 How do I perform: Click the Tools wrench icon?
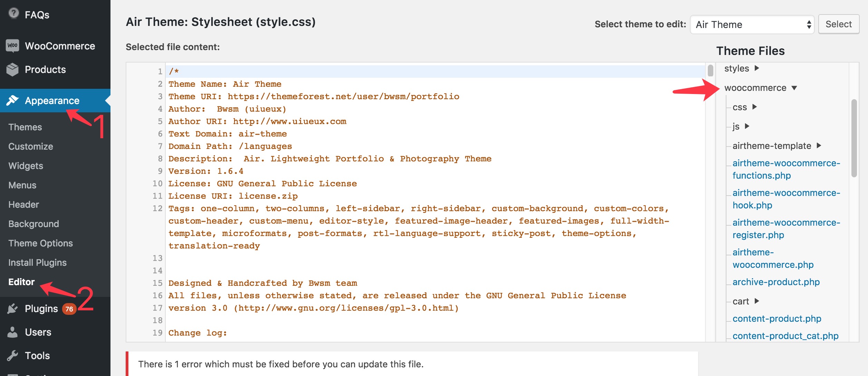pyautogui.click(x=12, y=356)
